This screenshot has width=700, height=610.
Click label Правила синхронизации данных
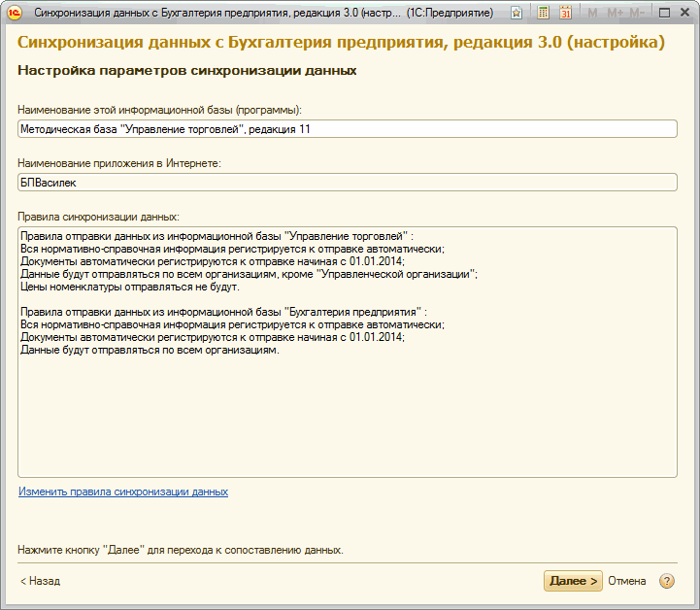[98, 217]
